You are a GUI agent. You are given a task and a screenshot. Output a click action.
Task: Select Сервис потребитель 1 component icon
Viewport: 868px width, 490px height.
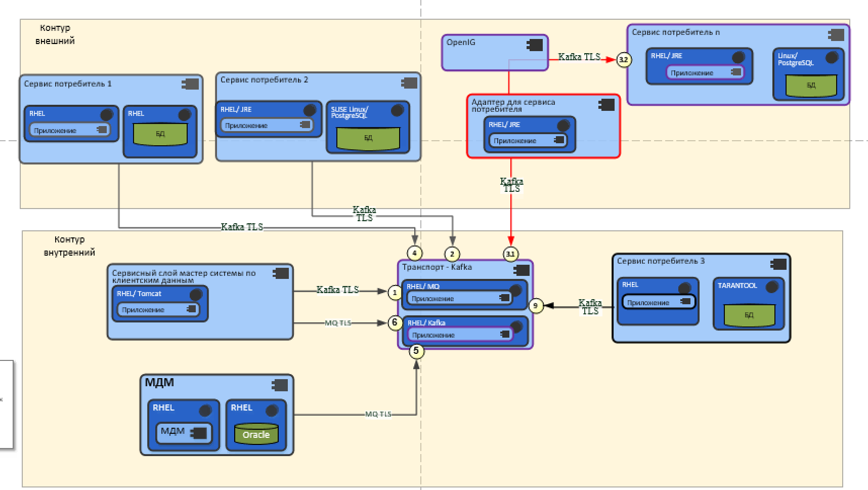[x=190, y=85]
